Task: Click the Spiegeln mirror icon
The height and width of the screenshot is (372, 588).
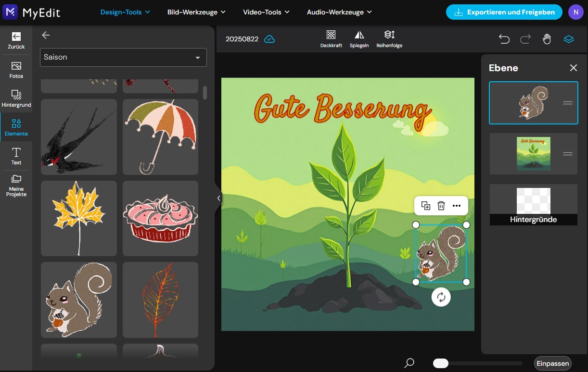Action: pos(359,38)
